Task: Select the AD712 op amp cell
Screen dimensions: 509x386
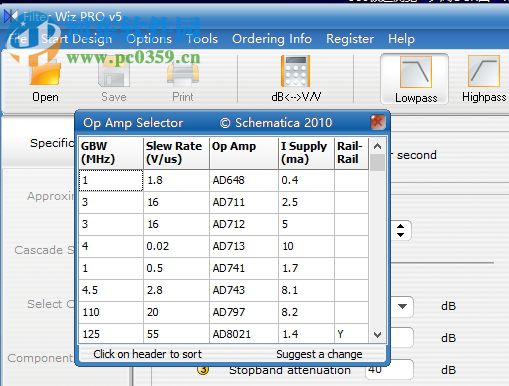Action: click(x=244, y=224)
